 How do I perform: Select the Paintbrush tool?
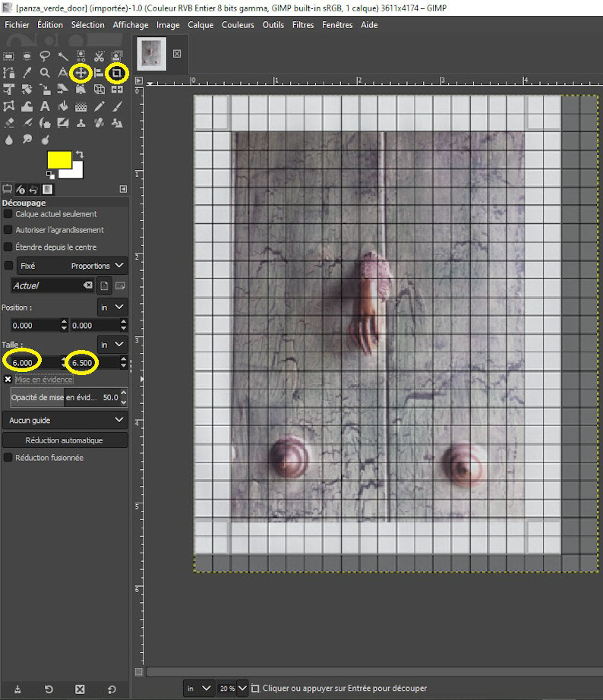116,106
